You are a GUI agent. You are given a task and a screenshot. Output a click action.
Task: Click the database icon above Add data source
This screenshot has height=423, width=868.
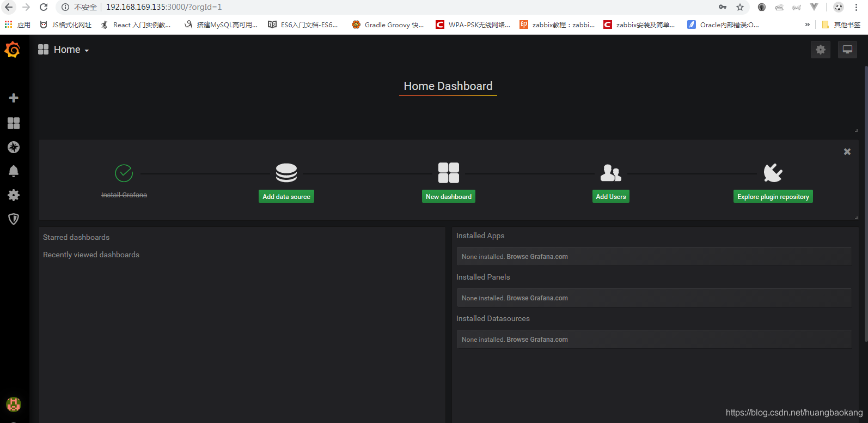(286, 173)
